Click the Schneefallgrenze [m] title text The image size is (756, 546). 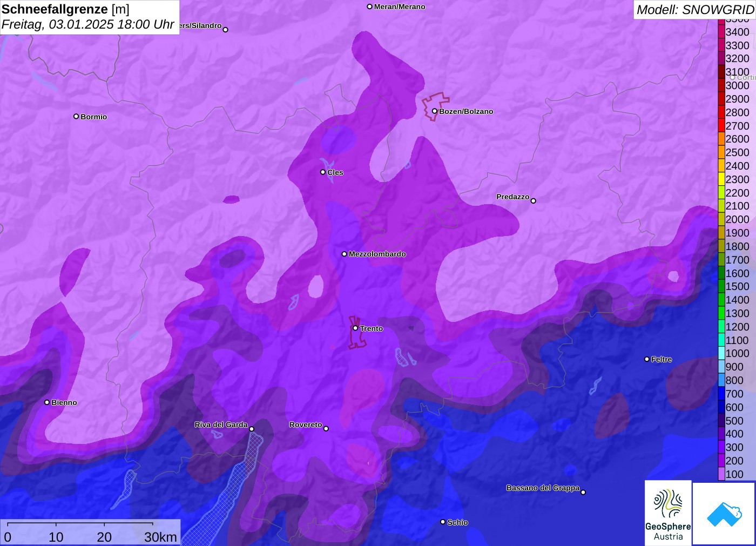click(65, 9)
